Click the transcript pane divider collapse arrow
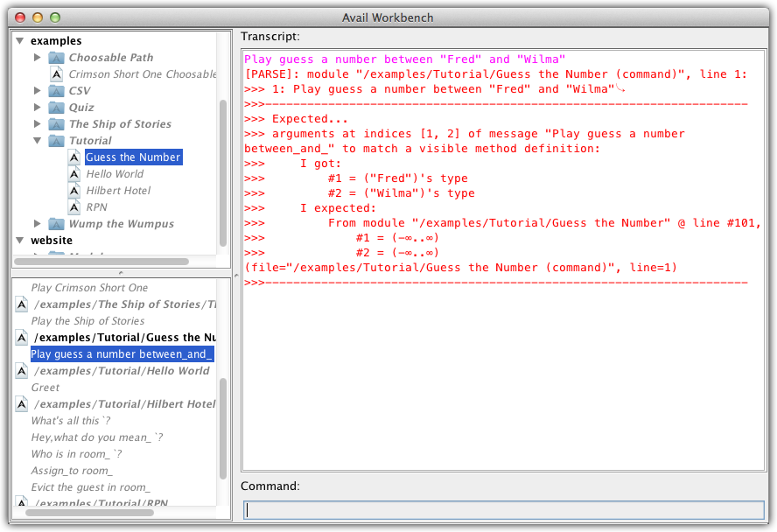This screenshot has height=532, width=777. pos(236,276)
